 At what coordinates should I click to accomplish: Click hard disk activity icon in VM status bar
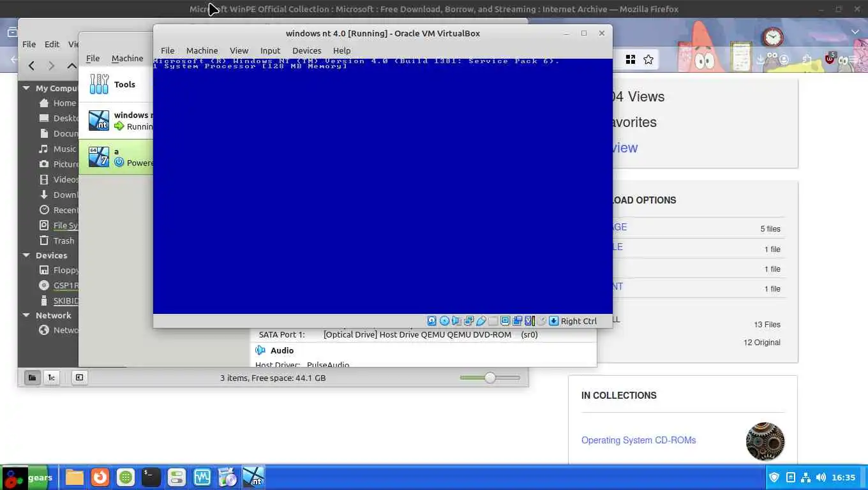tap(431, 321)
